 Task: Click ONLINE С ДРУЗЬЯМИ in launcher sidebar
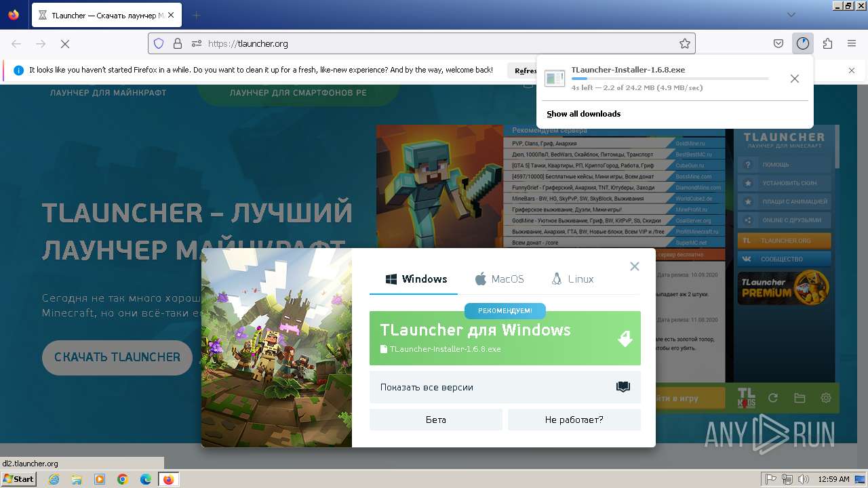785,220
